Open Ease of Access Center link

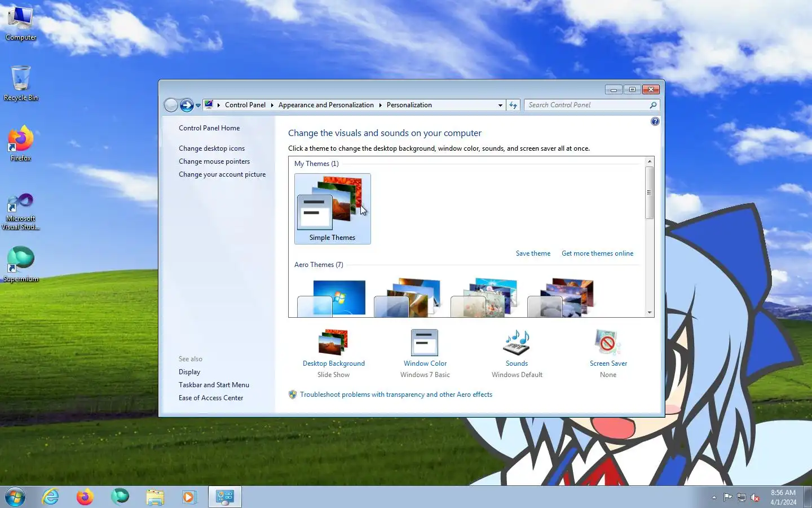coord(211,398)
